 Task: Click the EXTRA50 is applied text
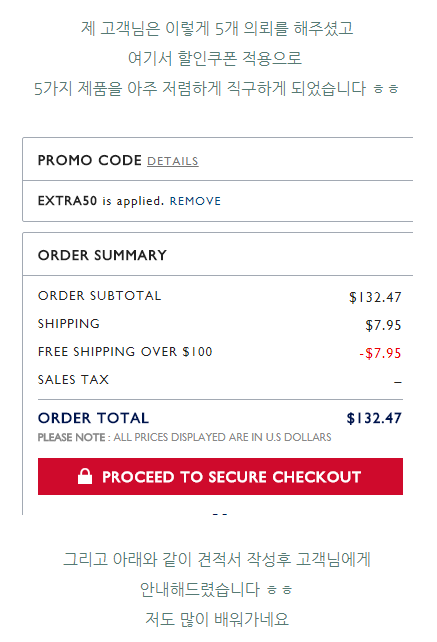101,201
